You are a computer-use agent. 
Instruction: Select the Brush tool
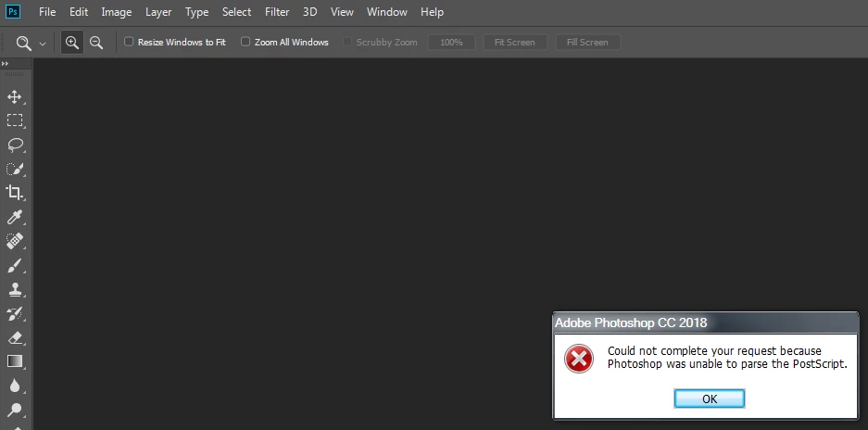click(x=14, y=266)
